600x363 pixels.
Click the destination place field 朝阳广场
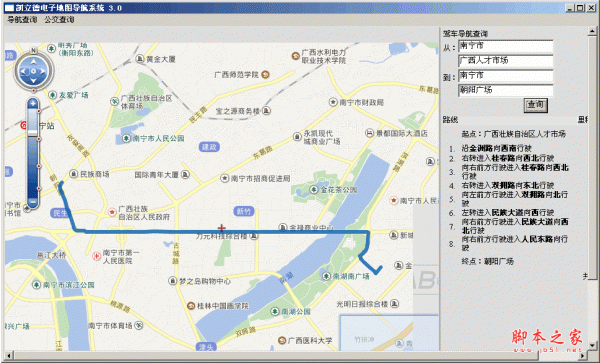click(x=506, y=90)
